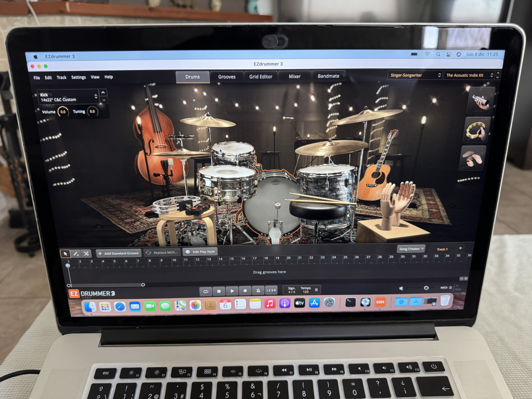This screenshot has width=532, height=399.
Task: Toggle the 1234 count-in
Action: pyautogui.click(x=271, y=291)
